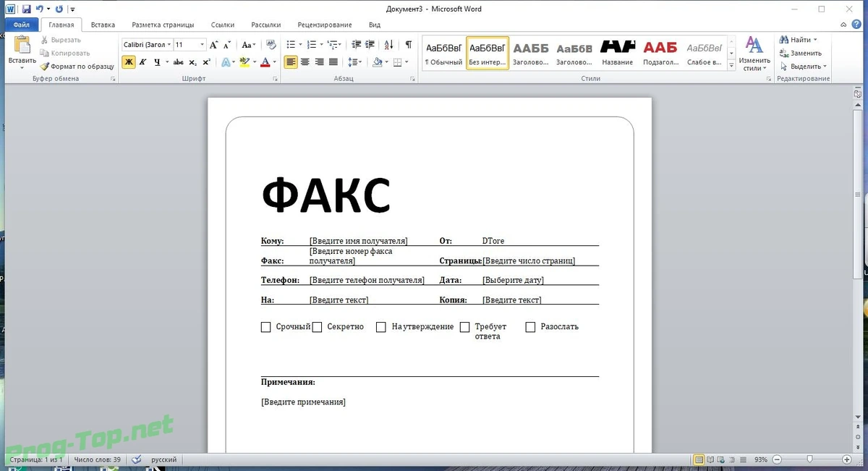Decrease font size with shrink font icon
The width and height of the screenshot is (868, 471).
(x=228, y=45)
